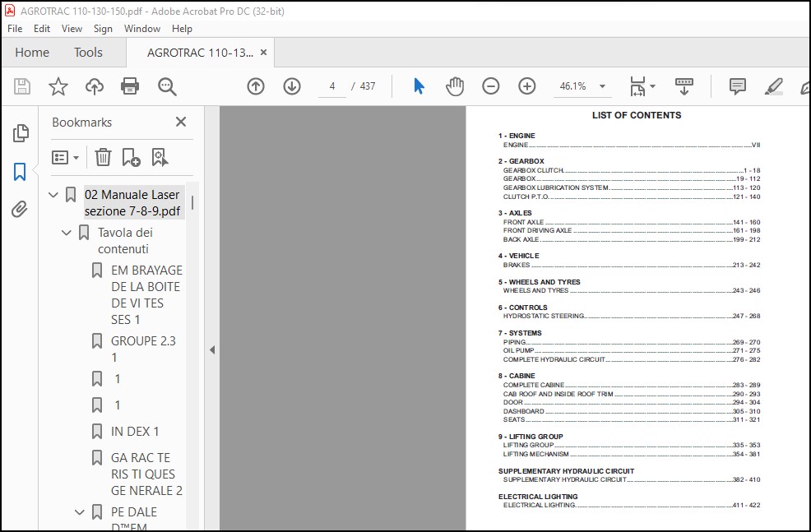The height and width of the screenshot is (532, 811).
Task: Collapse the Tavola dei contenuti bookmark
Action: [x=66, y=233]
